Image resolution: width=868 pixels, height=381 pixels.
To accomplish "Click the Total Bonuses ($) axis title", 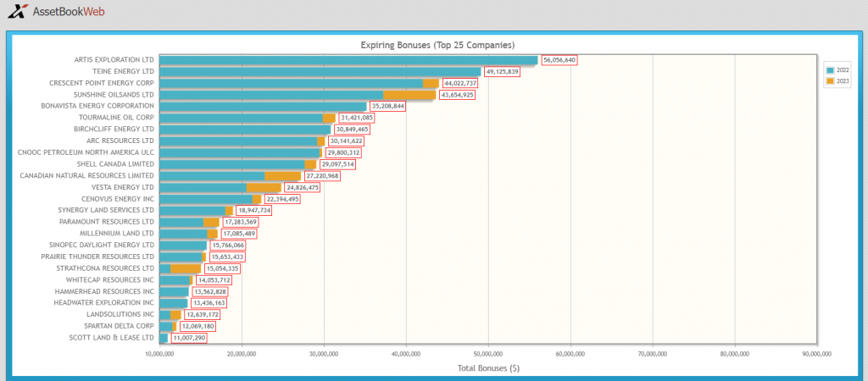I will point(488,367).
